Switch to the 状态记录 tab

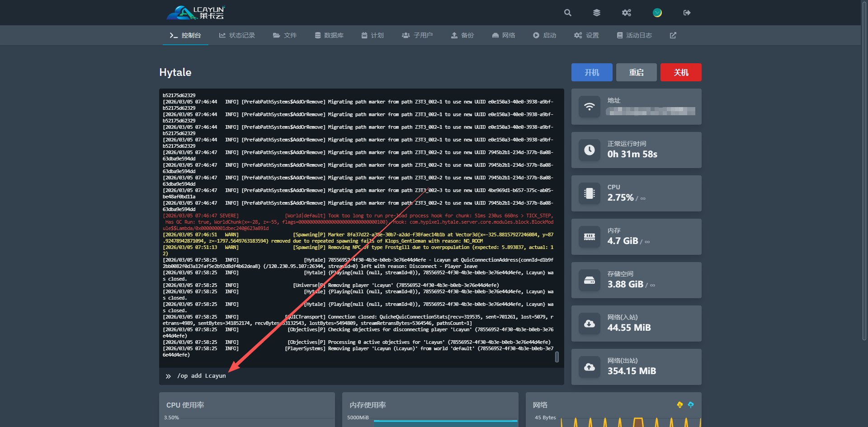coord(237,35)
